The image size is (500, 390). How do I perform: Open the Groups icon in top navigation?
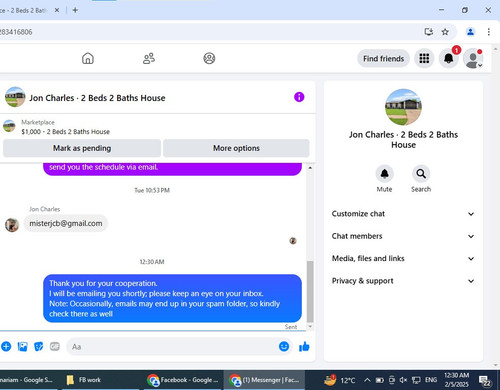click(209, 58)
